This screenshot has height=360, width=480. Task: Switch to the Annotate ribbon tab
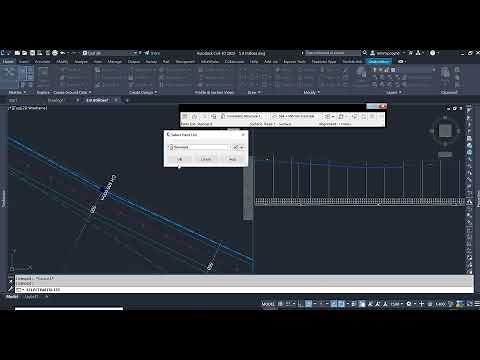tap(42, 62)
